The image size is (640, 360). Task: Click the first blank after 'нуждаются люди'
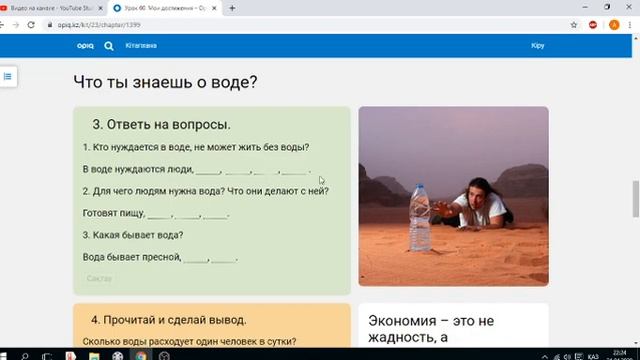(x=208, y=170)
